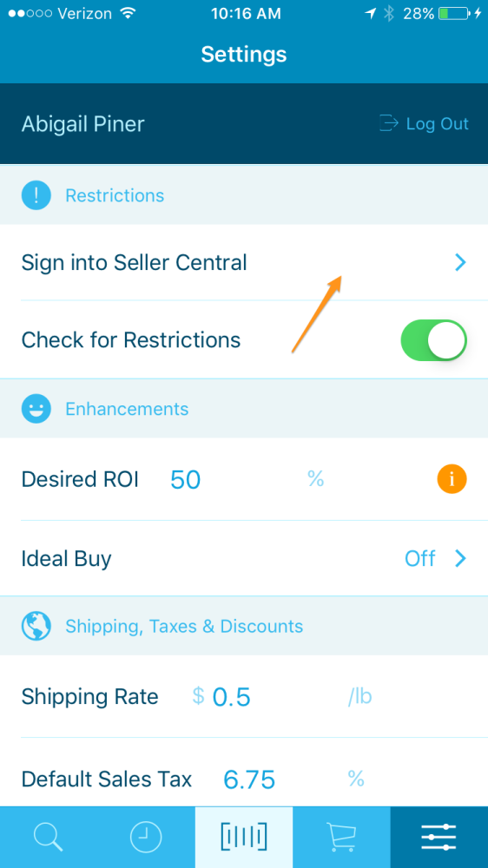Edit the Default Sales Tax value 6.75
The width and height of the screenshot is (488, 868).
(x=249, y=780)
